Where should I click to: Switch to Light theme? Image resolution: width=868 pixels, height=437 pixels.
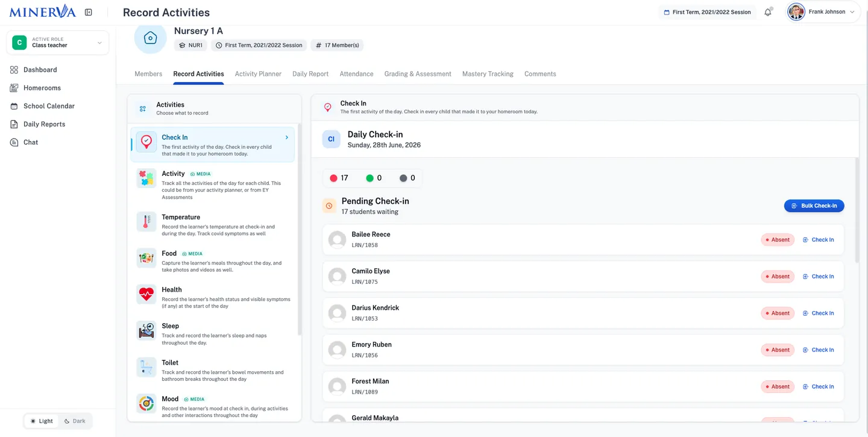42,421
